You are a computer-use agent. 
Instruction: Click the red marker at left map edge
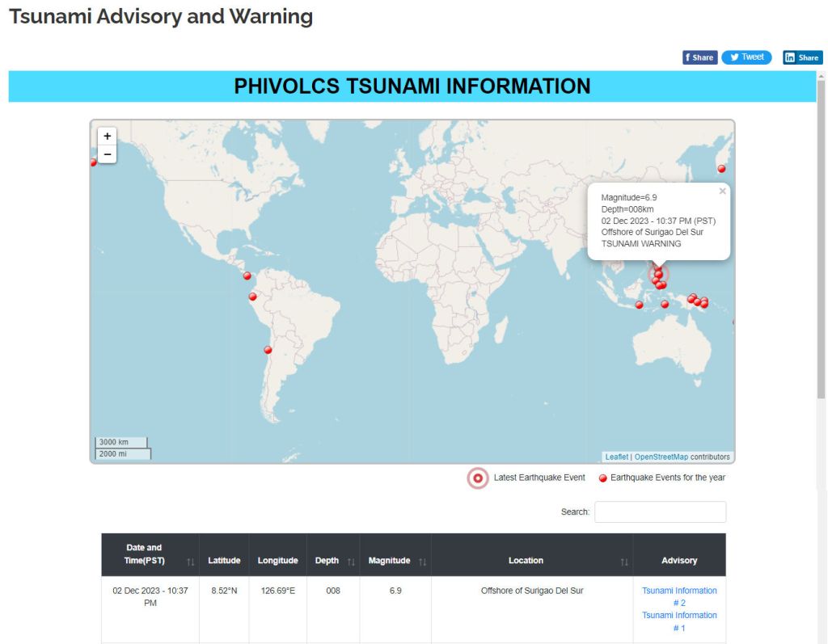pyautogui.click(x=93, y=162)
